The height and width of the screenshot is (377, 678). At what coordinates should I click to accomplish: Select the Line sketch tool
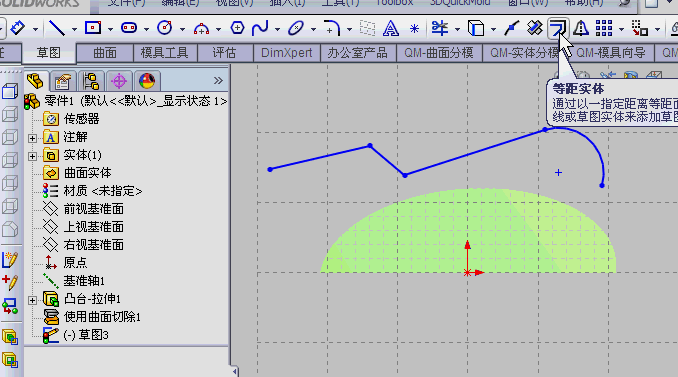pyautogui.click(x=57, y=28)
